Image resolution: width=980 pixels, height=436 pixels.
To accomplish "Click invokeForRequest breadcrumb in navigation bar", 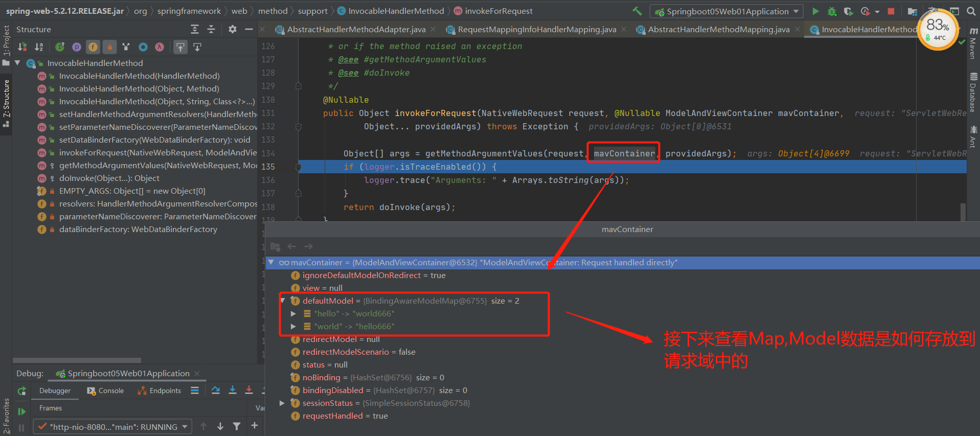I will (493, 11).
